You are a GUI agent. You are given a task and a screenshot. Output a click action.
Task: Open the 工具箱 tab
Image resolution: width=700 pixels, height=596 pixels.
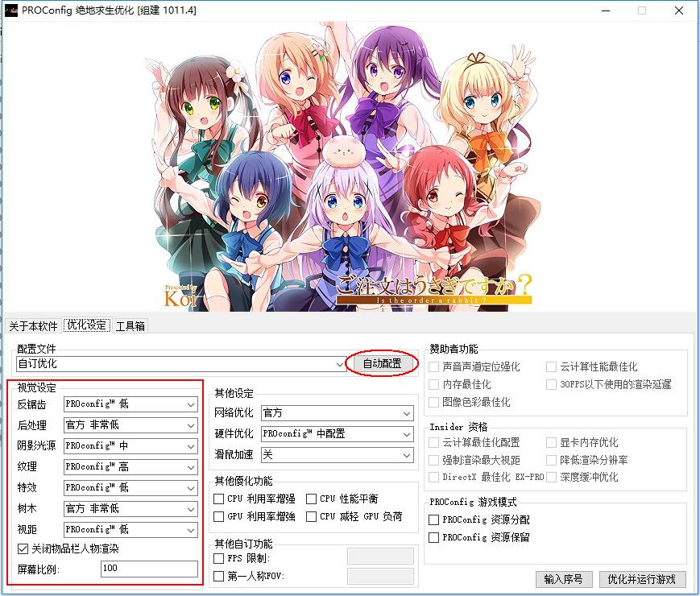(130, 326)
